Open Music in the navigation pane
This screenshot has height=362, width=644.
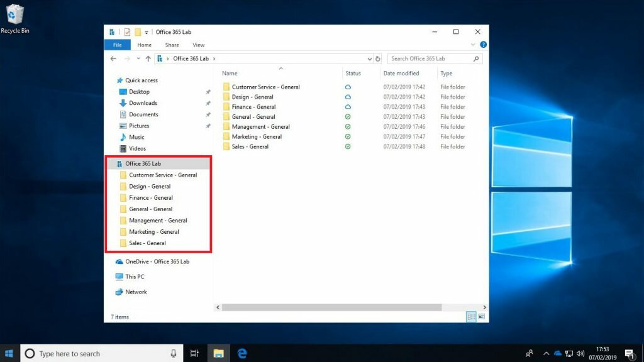tap(136, 138)
